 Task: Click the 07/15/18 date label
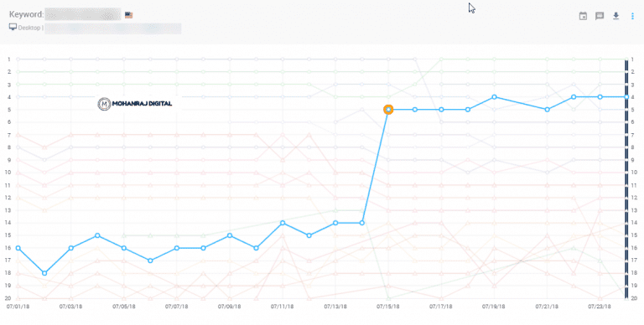click(x=388, y=307)
